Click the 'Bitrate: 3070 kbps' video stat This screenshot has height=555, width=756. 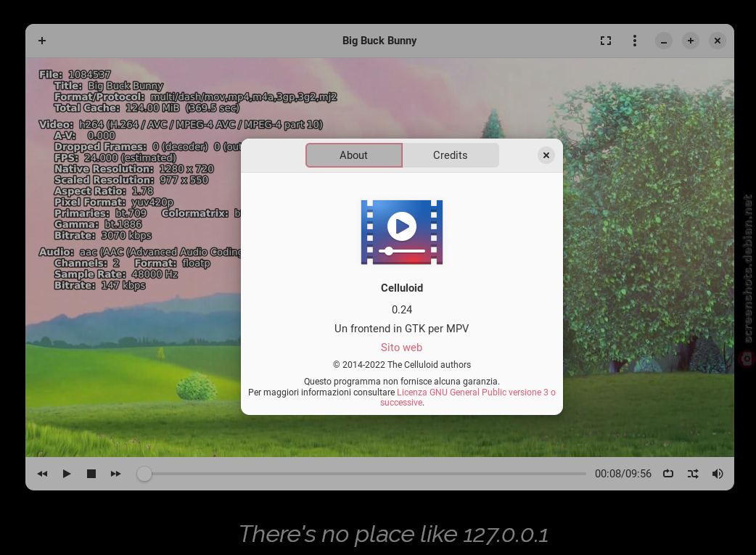[103, 235]
